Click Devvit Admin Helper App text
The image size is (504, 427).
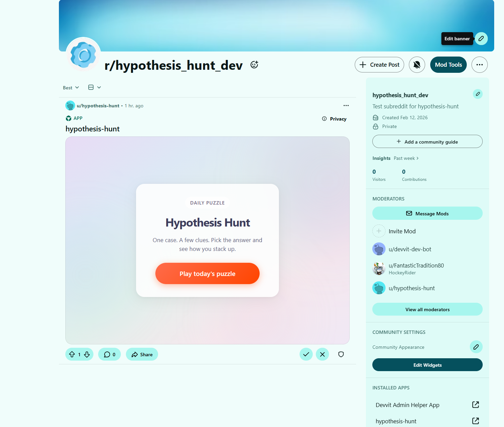[407, 405]
